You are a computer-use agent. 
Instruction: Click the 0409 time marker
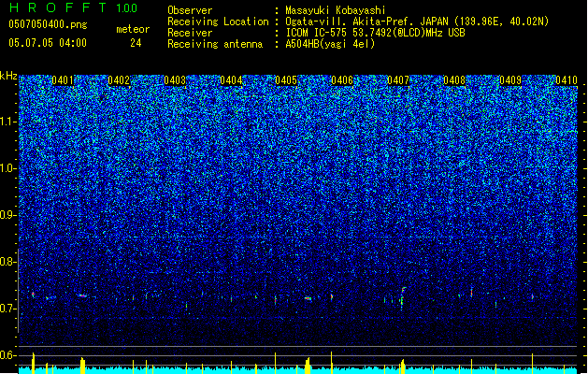510,80
